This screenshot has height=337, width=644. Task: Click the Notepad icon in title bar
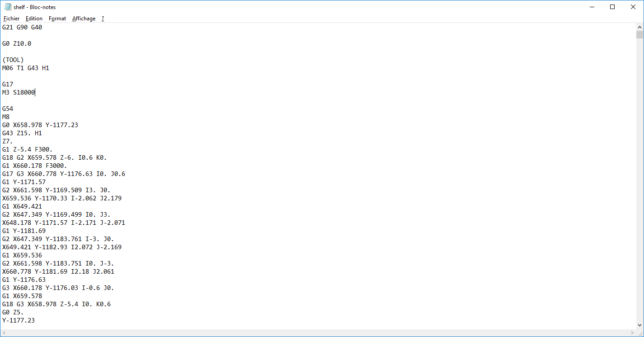(8, 7)
